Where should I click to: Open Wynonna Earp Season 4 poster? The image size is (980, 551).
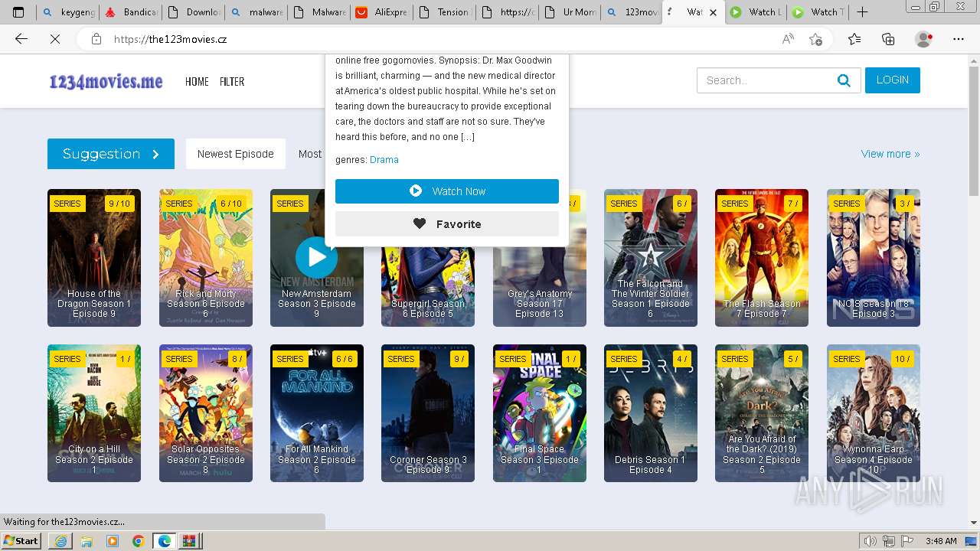pyautogui.click(x=874, y=413)
